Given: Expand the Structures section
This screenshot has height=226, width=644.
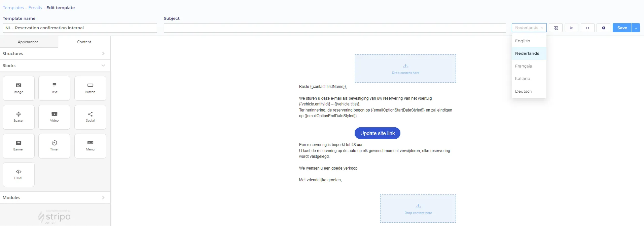Looking at the screenshot, I should click(x=55, y=54).
